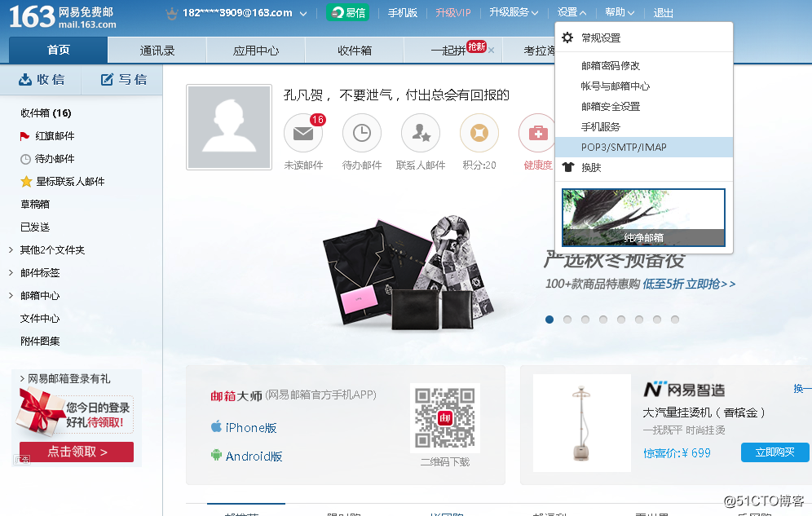Close the 一起拼 tab
The width and height of the screenshot is (812, 516).
coord(491,51)
